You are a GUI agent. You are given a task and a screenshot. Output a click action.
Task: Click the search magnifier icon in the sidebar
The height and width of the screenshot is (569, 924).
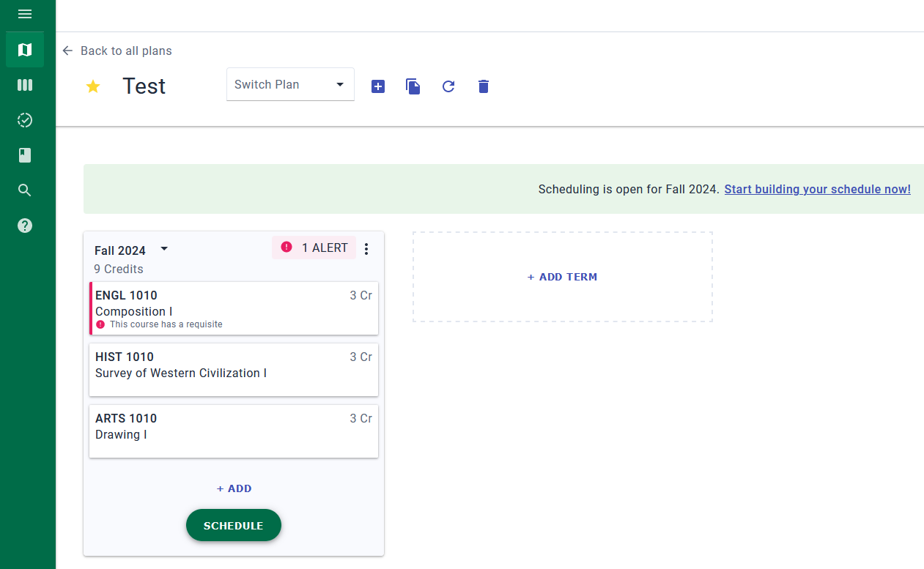pyautogui.click(x=25, y=190)
